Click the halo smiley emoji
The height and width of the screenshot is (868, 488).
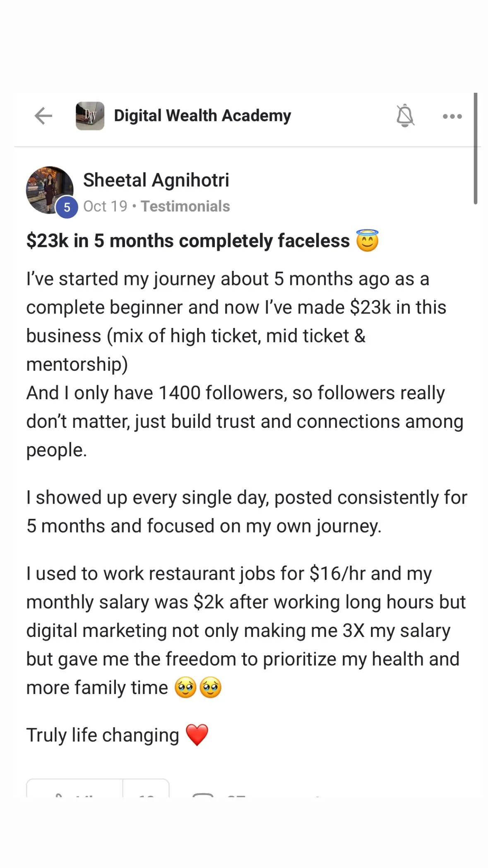tap(368, 241)
